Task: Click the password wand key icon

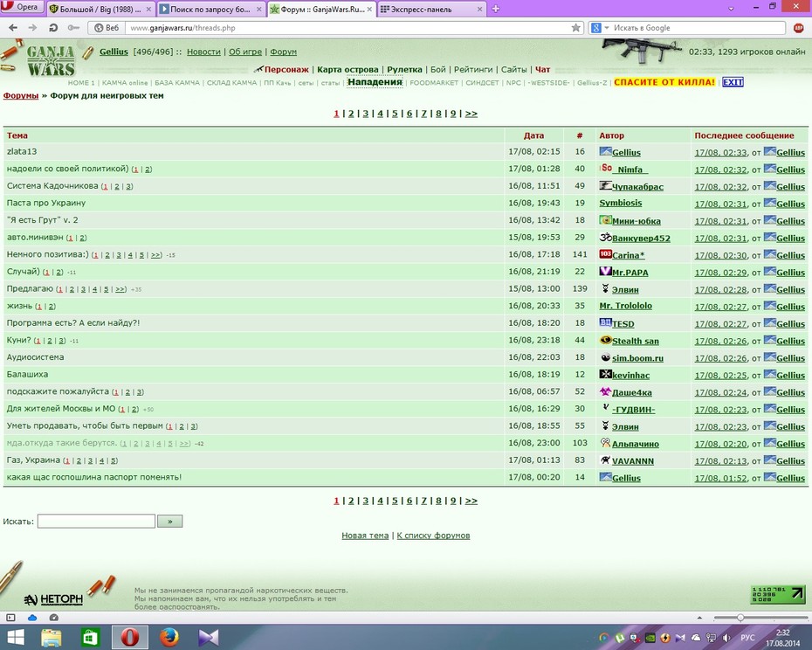Action: (x=73, y=28)
